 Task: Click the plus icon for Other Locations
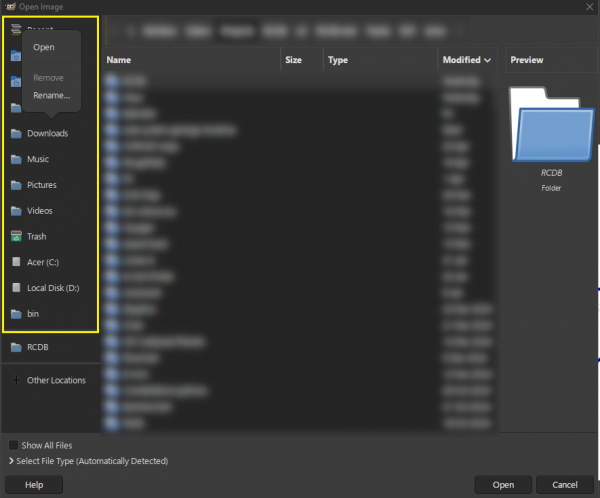coord(16,380)
